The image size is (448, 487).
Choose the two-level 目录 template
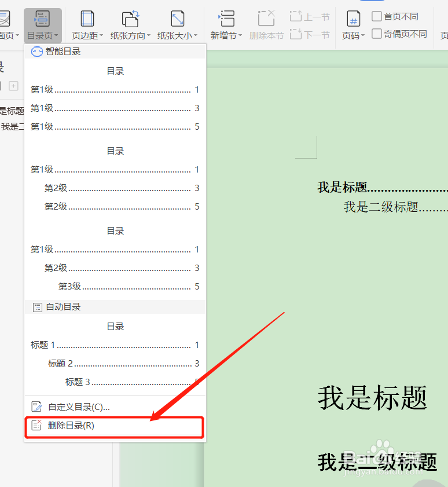click(115, 178)
